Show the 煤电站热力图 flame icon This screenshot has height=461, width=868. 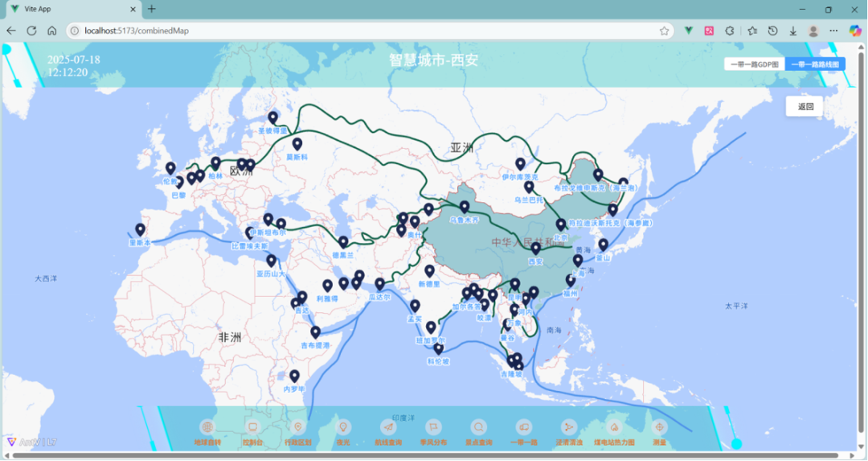pos(614,427)
